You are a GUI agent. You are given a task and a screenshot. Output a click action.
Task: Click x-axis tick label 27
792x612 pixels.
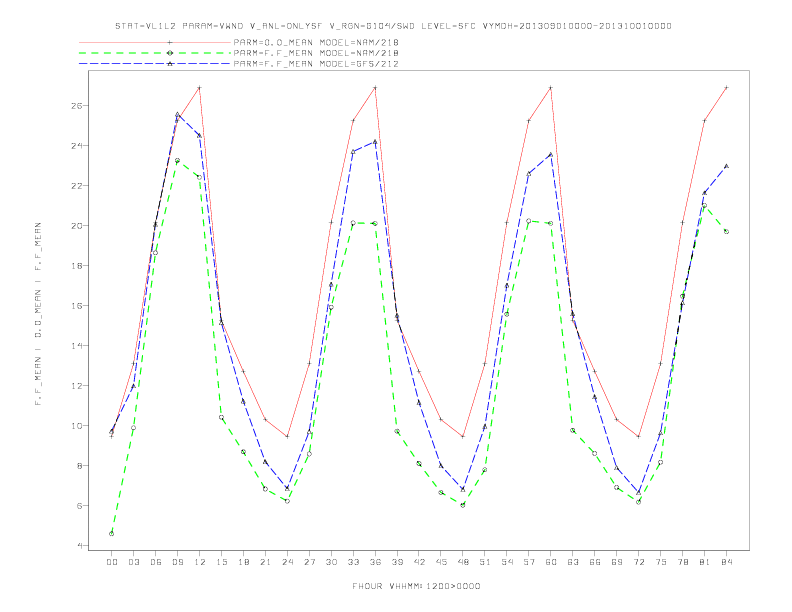[309, 562]
